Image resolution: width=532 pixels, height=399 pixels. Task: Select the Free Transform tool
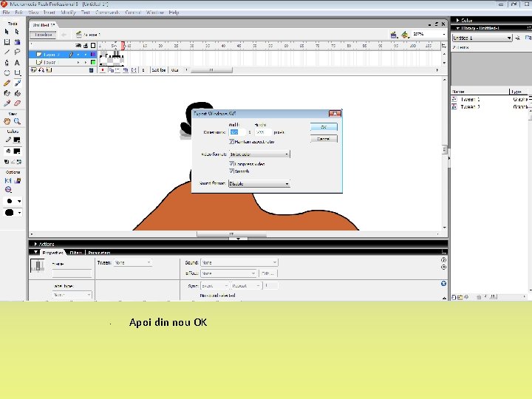[7, 41]
